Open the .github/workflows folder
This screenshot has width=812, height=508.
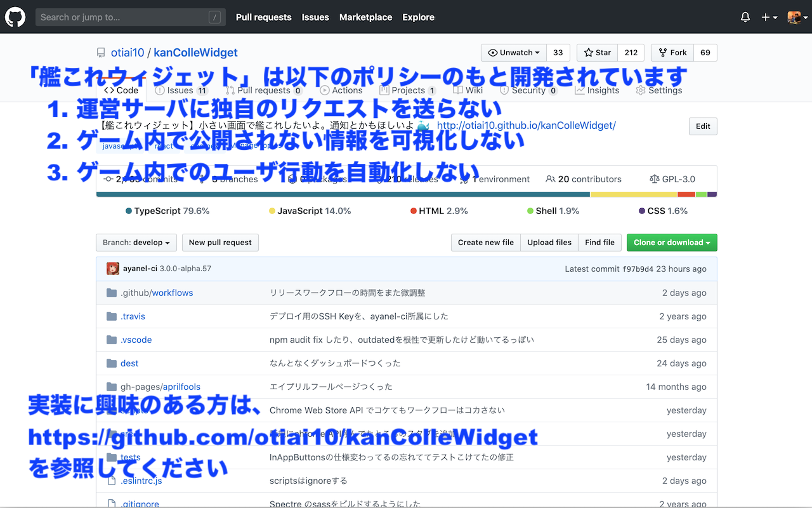157,293
